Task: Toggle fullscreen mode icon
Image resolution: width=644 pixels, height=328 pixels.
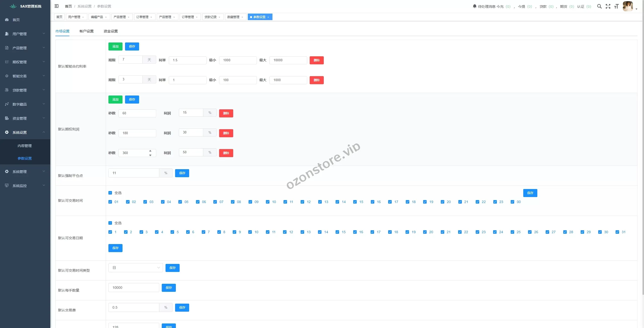Action: (608, 6)
